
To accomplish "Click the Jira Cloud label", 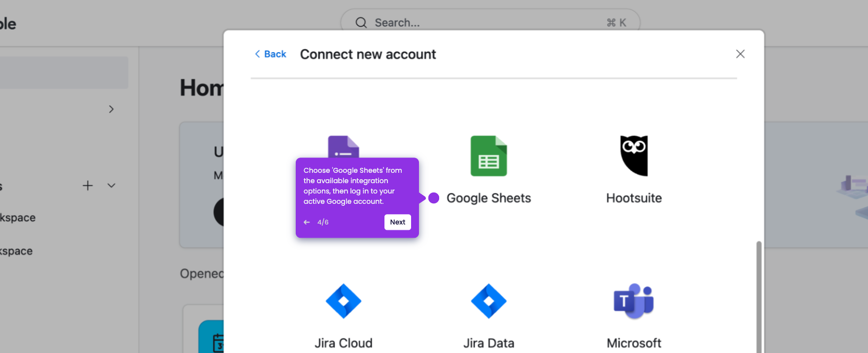I will click(344, 343).
